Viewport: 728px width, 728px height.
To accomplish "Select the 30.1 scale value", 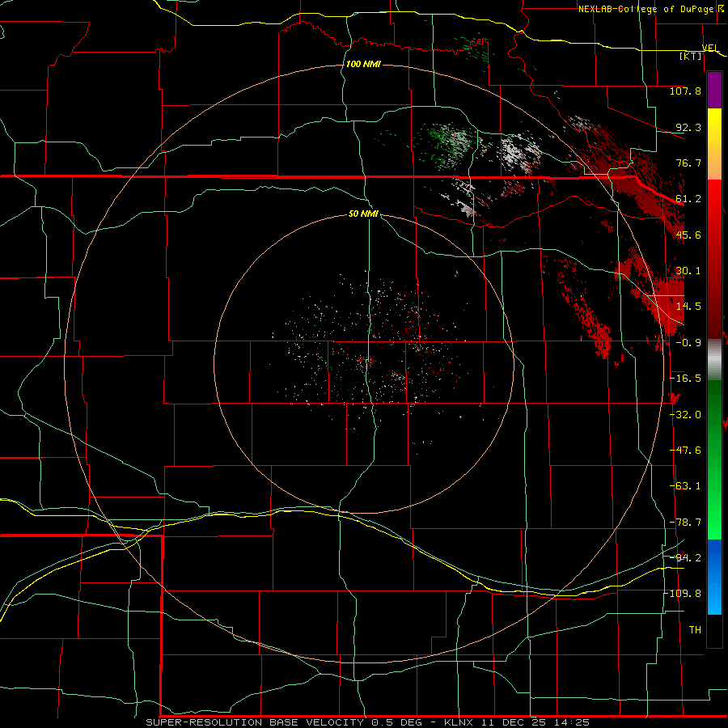I will pos(688,271).
